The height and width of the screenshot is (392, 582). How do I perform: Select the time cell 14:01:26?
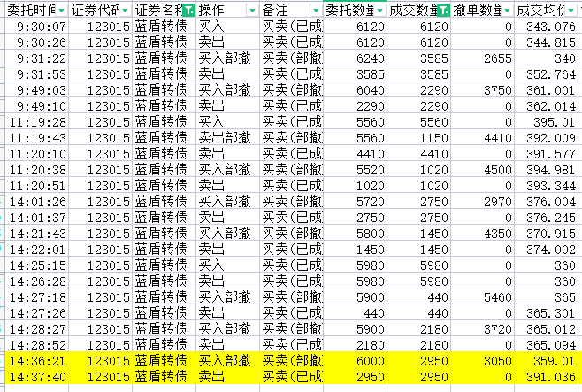(37, 202)
